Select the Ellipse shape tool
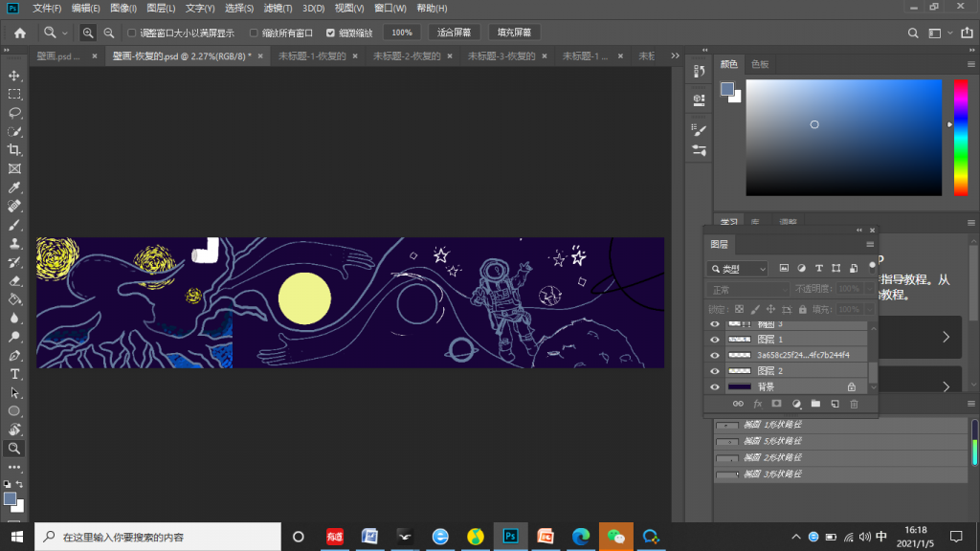980x551 pixels. pos(13,411)
